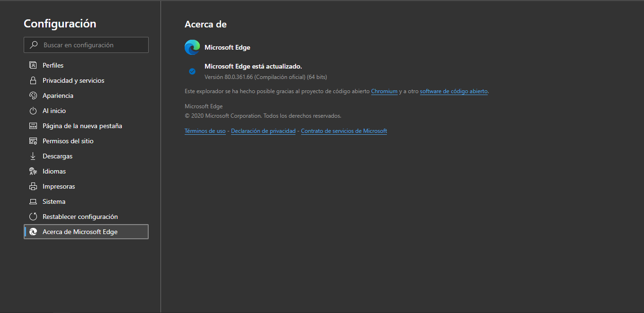Select Sistema in the sidebar
This screenshot has height=313, width=644.
tap(86, 201)
